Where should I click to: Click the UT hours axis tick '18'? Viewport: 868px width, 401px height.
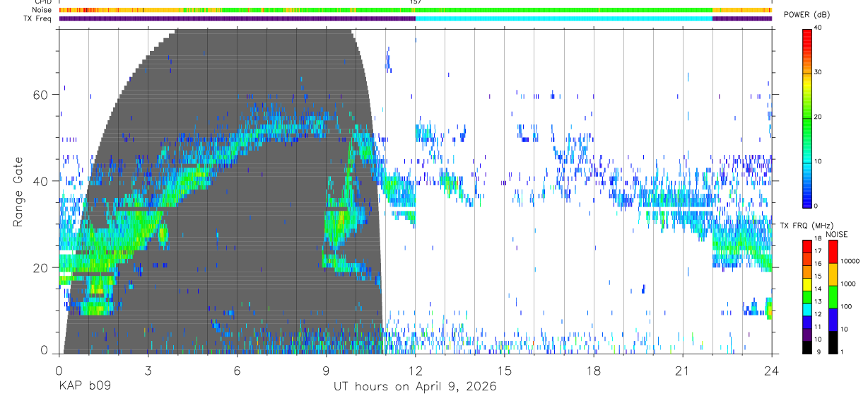(593, 371)
